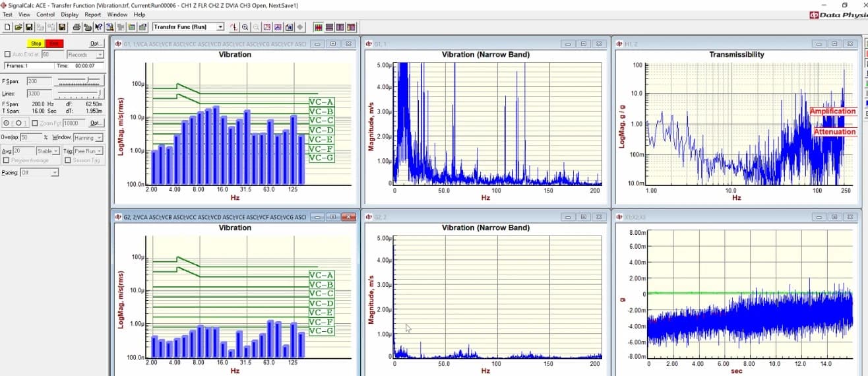
Task: Open the Control menu
Action: tap(46, 15)
